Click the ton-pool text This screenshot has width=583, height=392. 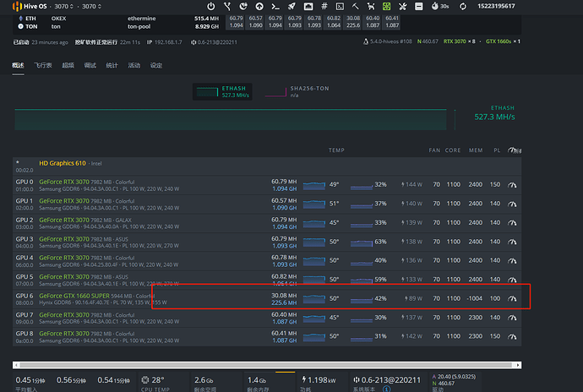coord(139,26)
